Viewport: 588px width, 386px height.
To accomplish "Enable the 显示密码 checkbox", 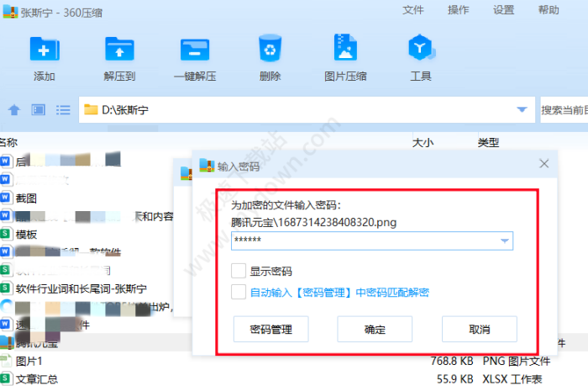I will tap(239, 270).
